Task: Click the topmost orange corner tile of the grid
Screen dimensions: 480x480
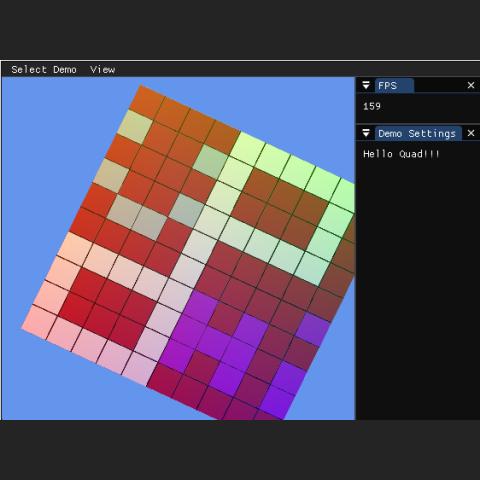Action: [x=147, y=101]
